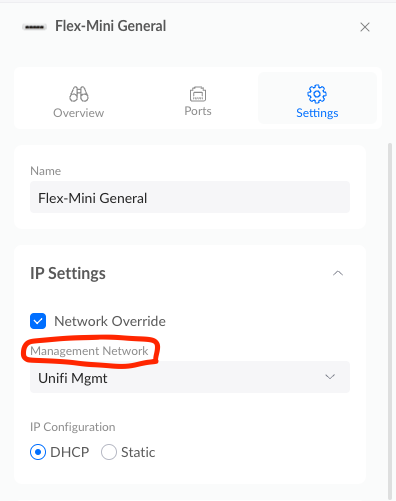The width and height of the screenshot is (396, 501).
Task: Click the panel's vertical scrollbar
Action: [390, 320]
